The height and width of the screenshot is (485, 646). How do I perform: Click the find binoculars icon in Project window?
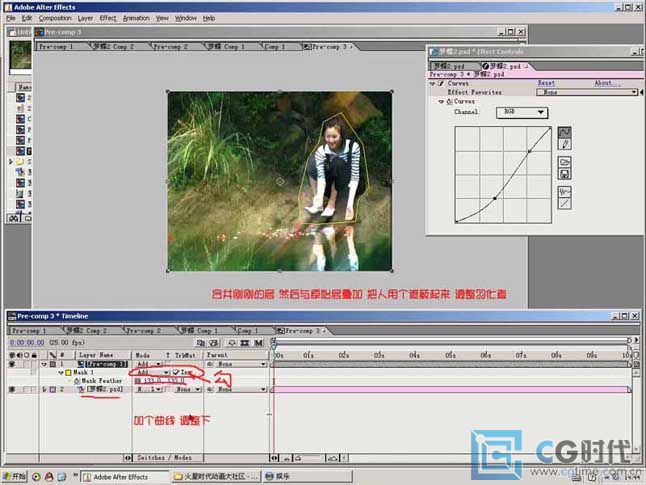[x=14, y=218]
